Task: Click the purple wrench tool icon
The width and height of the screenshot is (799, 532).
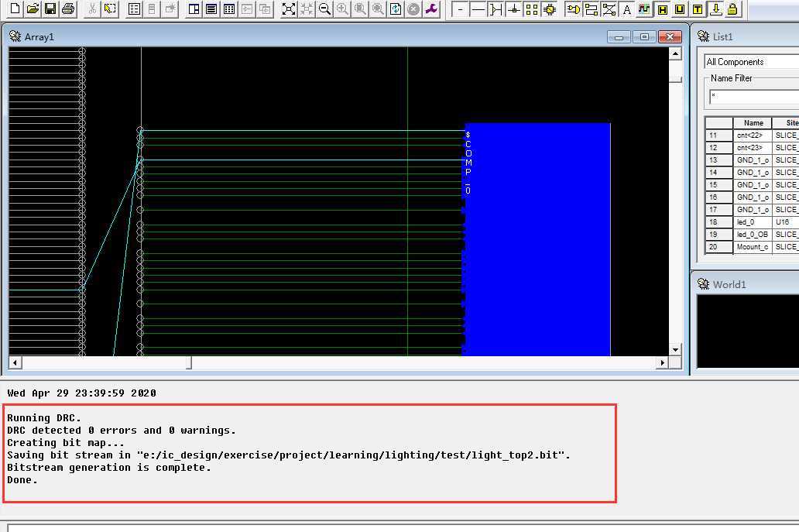Action: click(431, 9)
